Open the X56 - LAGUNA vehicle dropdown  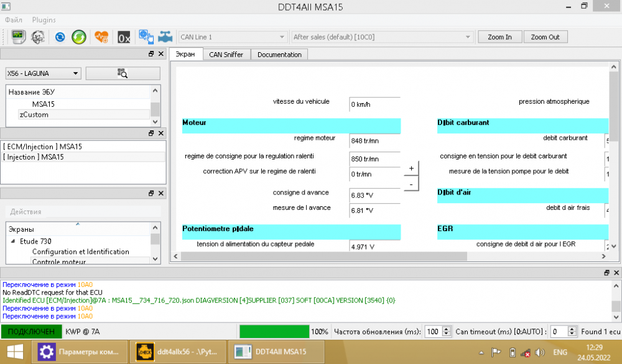44,73
